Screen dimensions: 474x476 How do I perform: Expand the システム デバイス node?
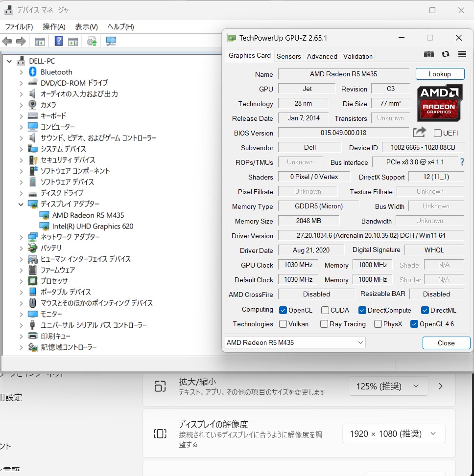(21, 149)
